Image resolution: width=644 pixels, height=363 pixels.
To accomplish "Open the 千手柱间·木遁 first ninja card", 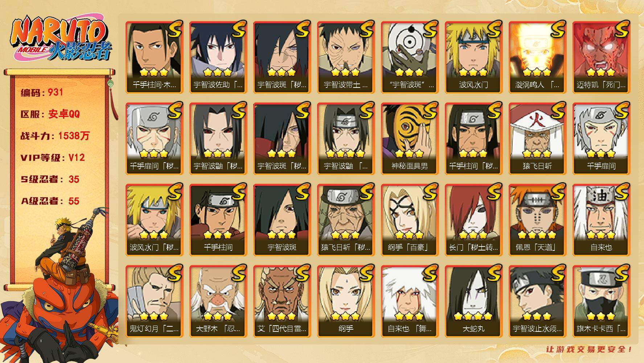I will (154, 57).
